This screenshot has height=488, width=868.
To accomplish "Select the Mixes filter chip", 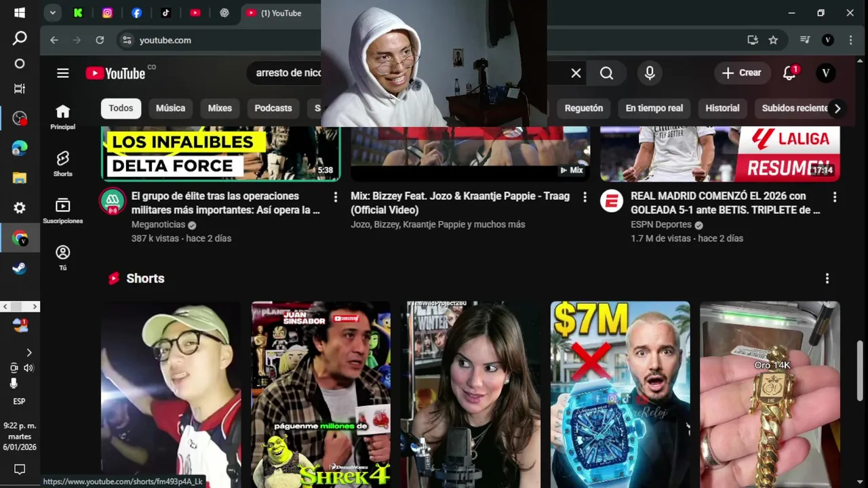I will [x=220, y=108].
